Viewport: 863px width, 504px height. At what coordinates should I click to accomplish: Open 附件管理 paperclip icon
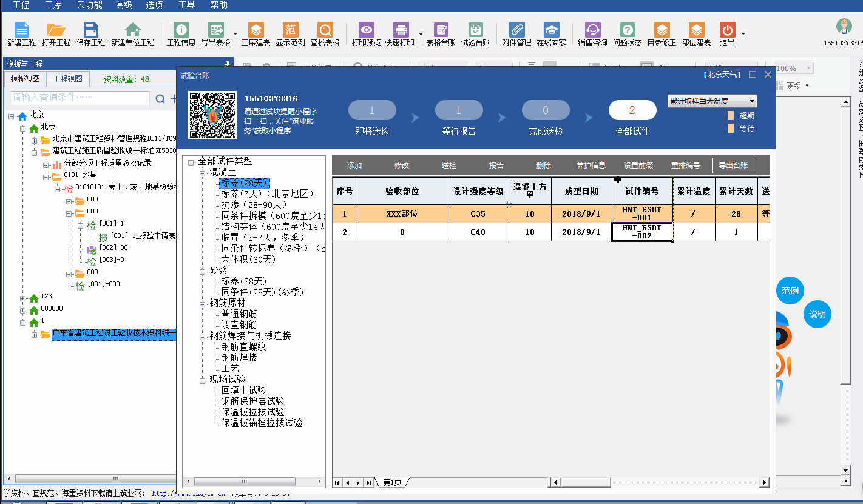click(x=516, y=30)
